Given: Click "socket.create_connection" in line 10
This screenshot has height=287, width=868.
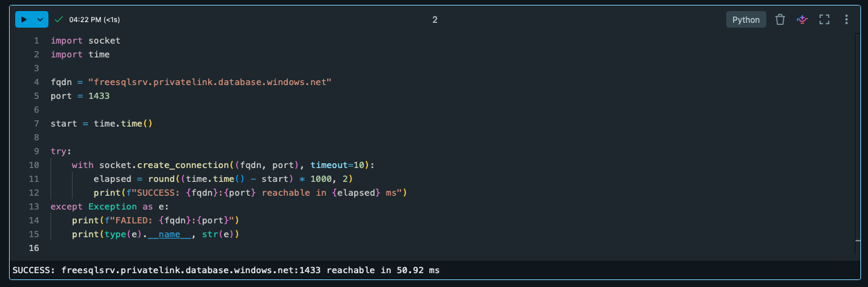Looking at the screenshot, I should (163, 165).
